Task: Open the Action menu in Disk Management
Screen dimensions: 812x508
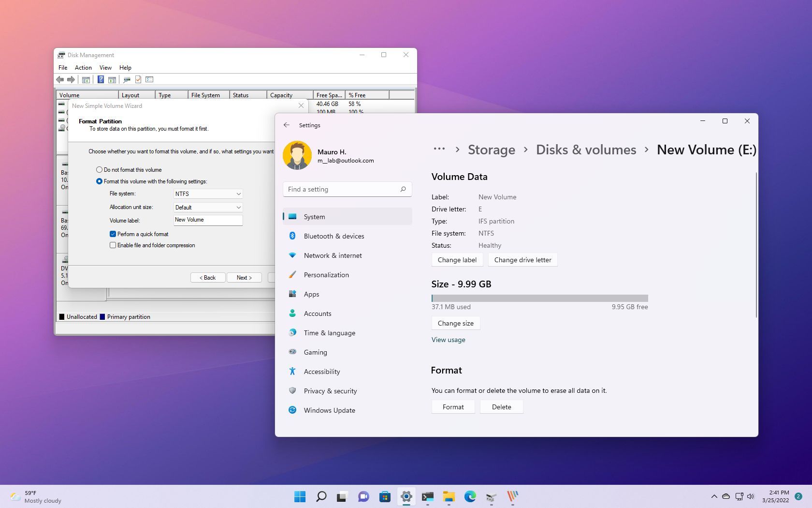Action: [x=83, y=67]
